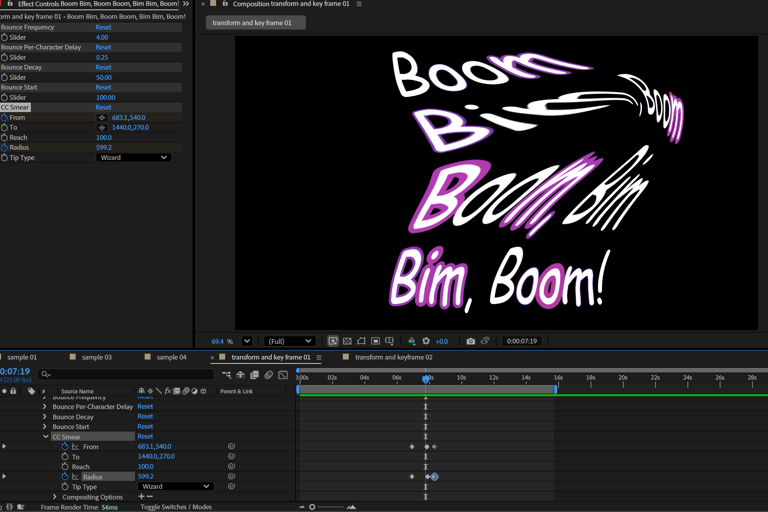Expand Bounce Decay in timeline

[x=45, y=417]
